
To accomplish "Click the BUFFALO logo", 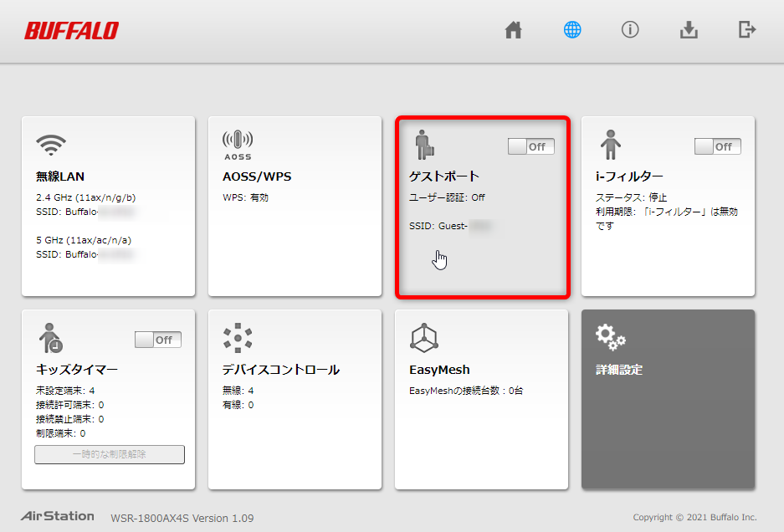I will click(x=71, y=30).
